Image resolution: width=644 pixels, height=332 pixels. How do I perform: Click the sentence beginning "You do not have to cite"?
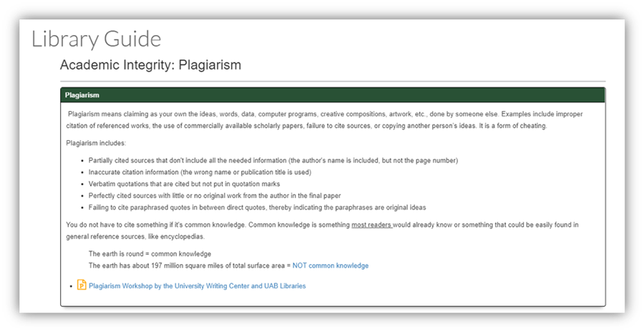pyautogui.click(x=208, y=225)
